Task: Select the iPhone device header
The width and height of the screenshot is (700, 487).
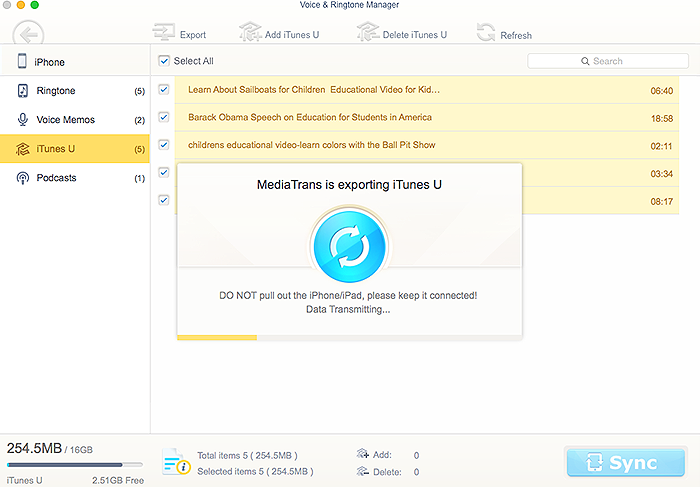Action: point(75,61)
